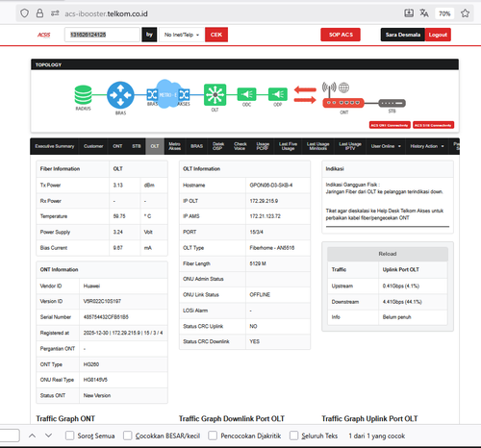Click the grey STB device icon
Screen dimensions: 481x448
click(392, 103)
